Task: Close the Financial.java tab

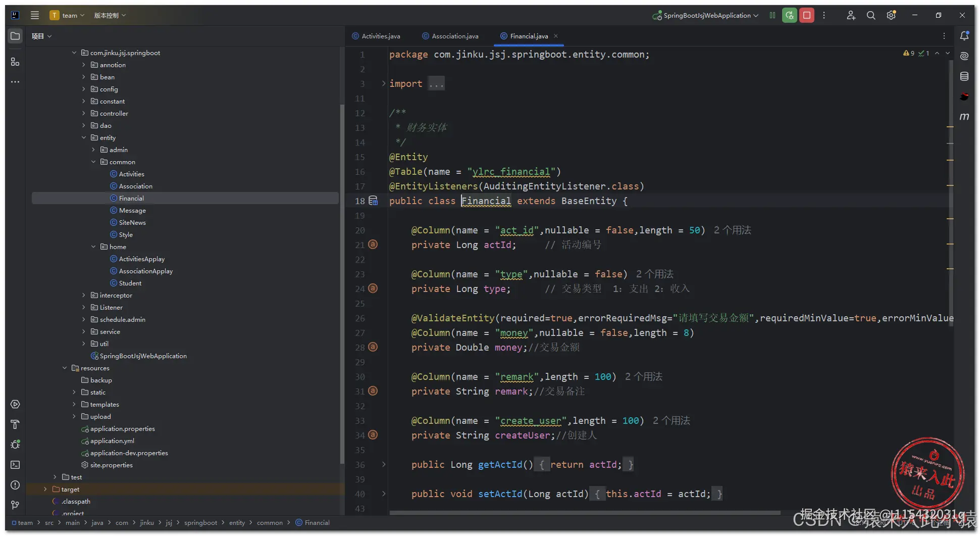Action: (556, 36)
